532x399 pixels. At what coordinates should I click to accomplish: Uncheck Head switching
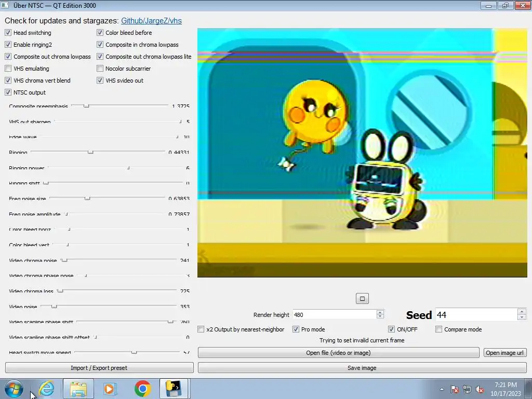point(8,33)
